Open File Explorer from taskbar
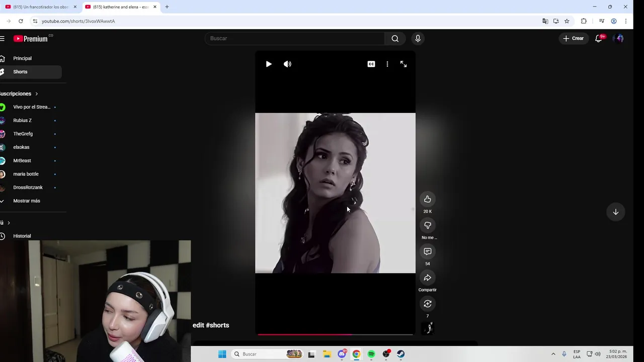The image size is (644, 362). [x=327, y=354]
